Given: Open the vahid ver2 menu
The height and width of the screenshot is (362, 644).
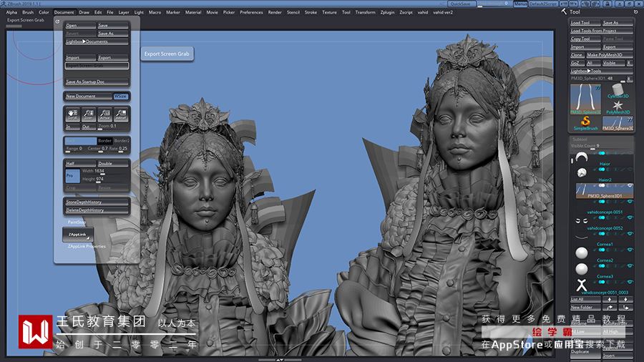Looking at the screenshot, I should pos(443,12).
